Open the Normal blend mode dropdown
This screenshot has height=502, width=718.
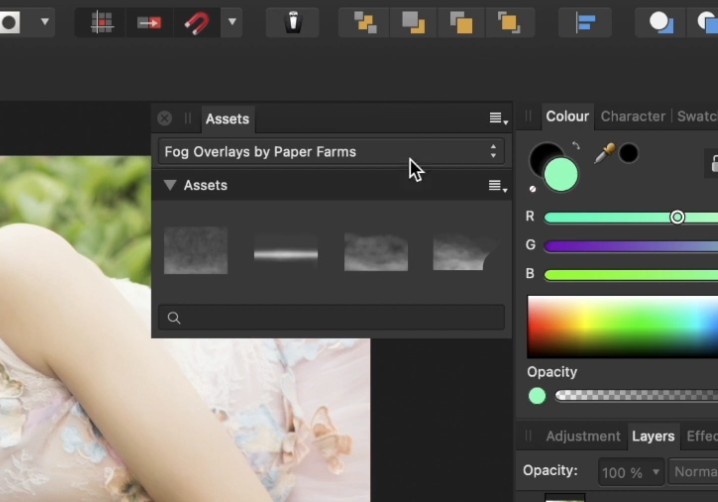click(693, 472)
